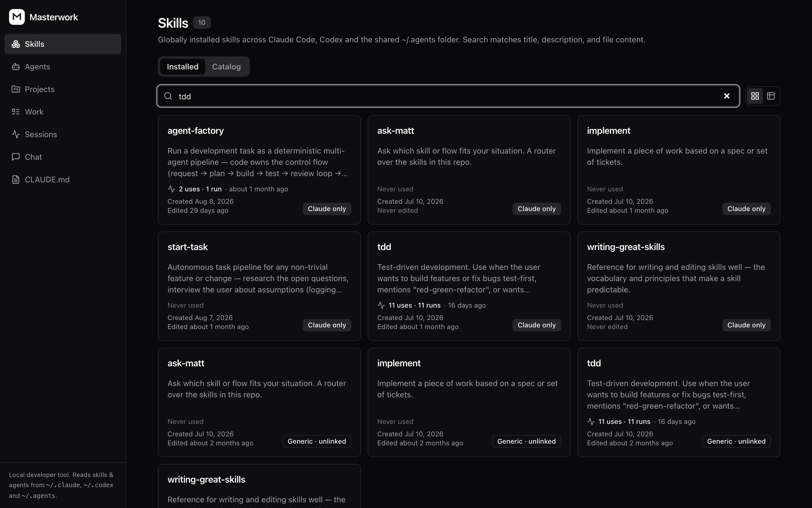Viewport: 812px width, 508px height.
Task: Click Claude only badge on agent-factory
Action: tap(327, 209)
